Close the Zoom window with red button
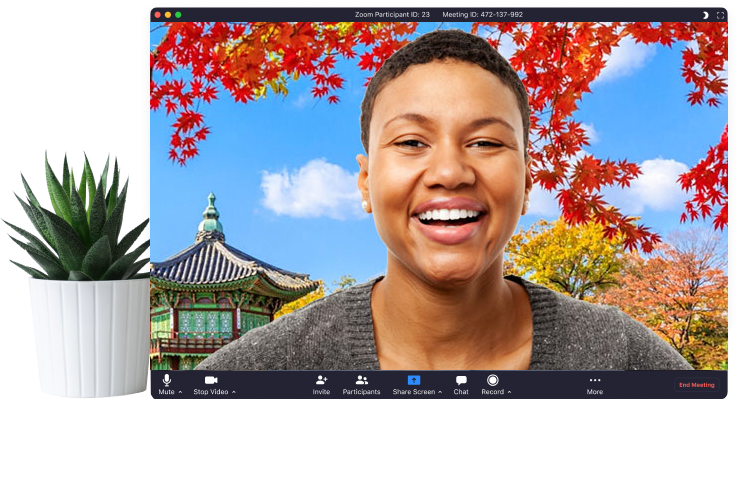The width and height of the screenshot is (740, 477). click(156, 15)
